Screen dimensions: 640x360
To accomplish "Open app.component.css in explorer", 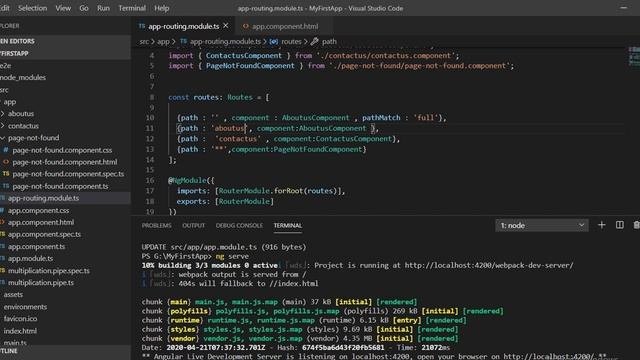I will 38,211.
